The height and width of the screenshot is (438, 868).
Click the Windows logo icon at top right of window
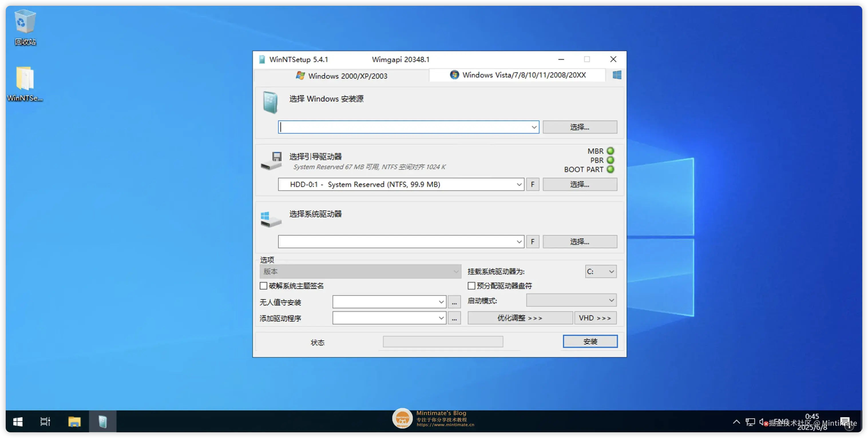(617, 75)
